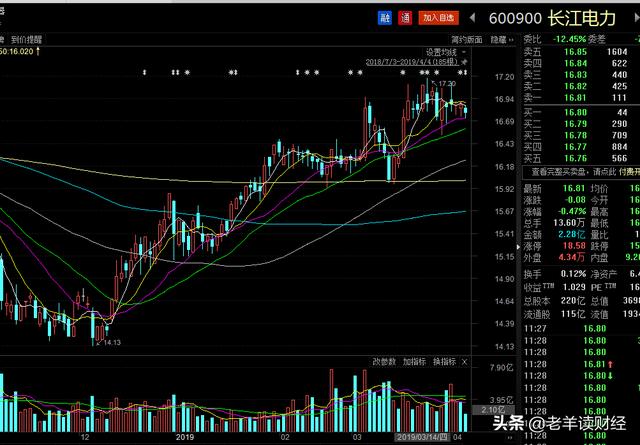Click the stock code 600900 长江电力 title
640x445 pixels.
552,18
